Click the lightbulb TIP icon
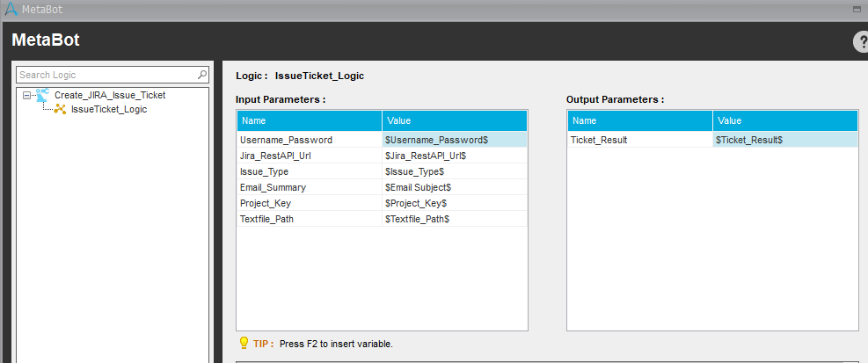 point(244,343)
